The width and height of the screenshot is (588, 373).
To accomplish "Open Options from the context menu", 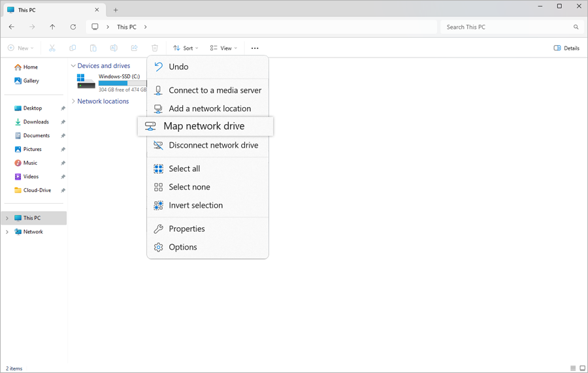I will (183, 247).
